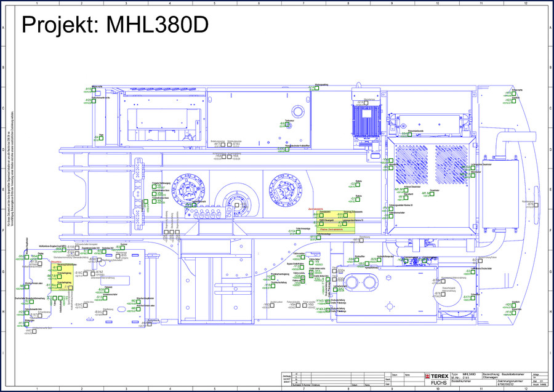The height and width of the screenshot is (392, 554).
Task: Select the -W1 Masseband marker
Action: pos(406,198)
